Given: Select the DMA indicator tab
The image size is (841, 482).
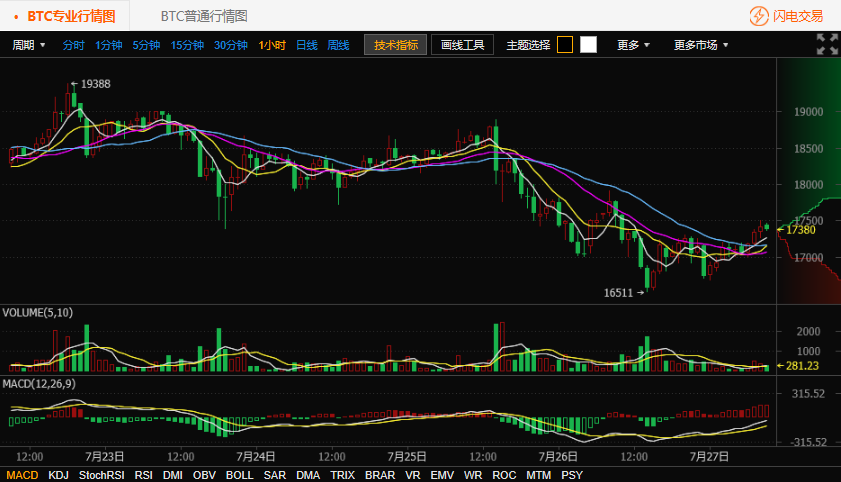Looking at the screenshot, I should 308,475.
